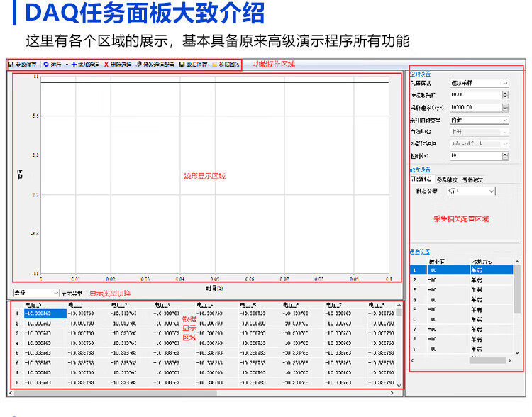
Task: Expand the sample clock type dropdown showing 内部
Action: tap(505, 120)
